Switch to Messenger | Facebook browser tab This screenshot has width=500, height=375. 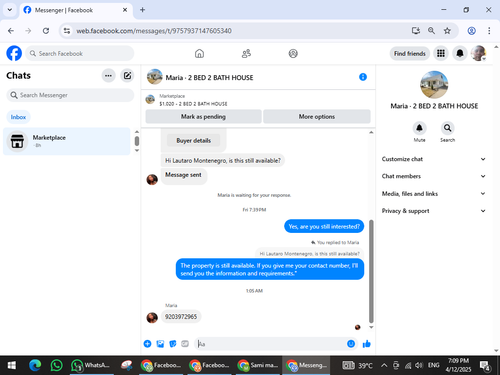tap(76, 10)
